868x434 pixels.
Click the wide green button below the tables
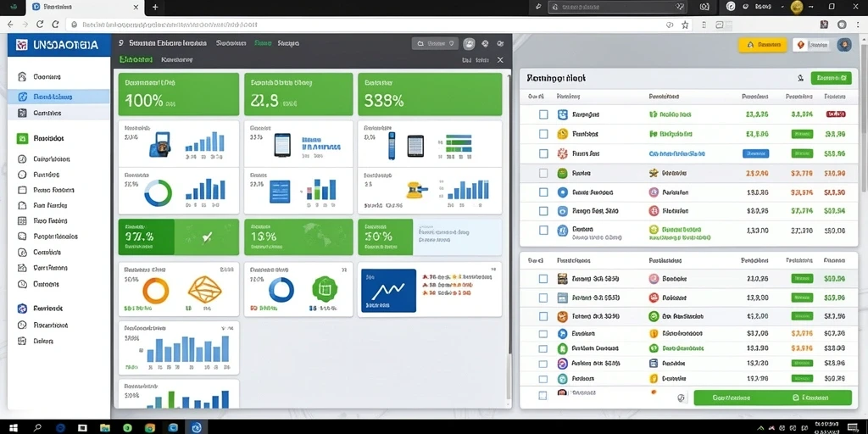tap(772, 398)
